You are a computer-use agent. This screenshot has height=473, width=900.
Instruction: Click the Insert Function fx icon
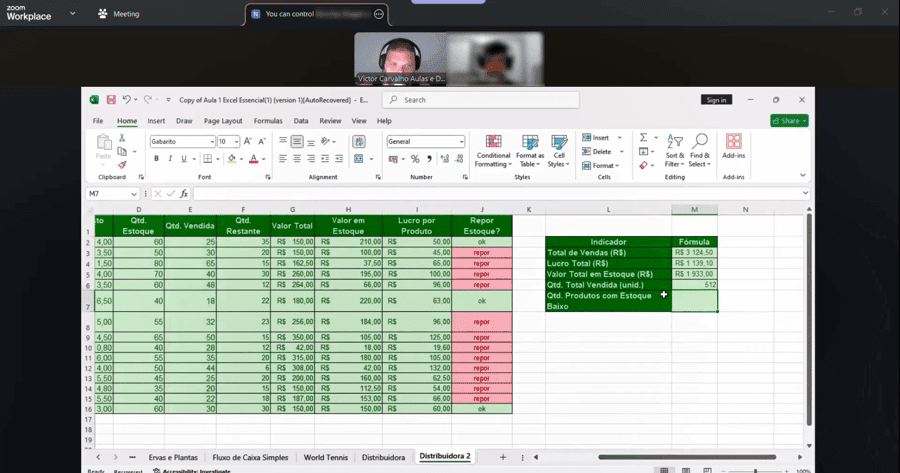click(184, 194)
